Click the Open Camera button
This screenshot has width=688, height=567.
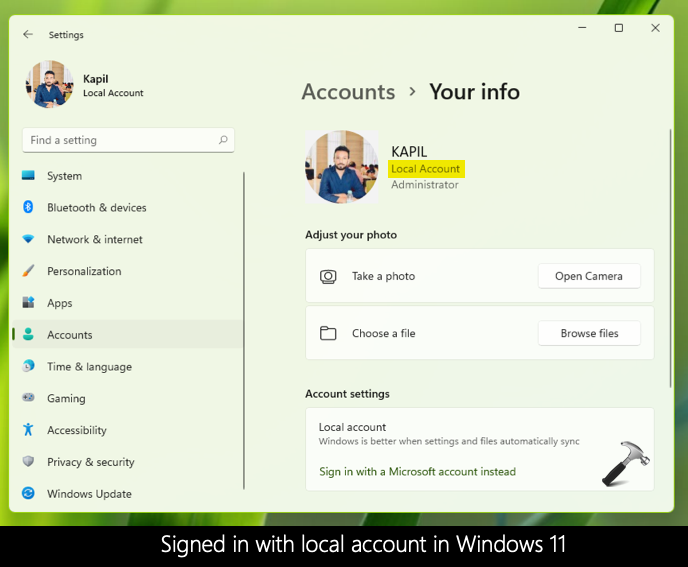coord(589,276)
